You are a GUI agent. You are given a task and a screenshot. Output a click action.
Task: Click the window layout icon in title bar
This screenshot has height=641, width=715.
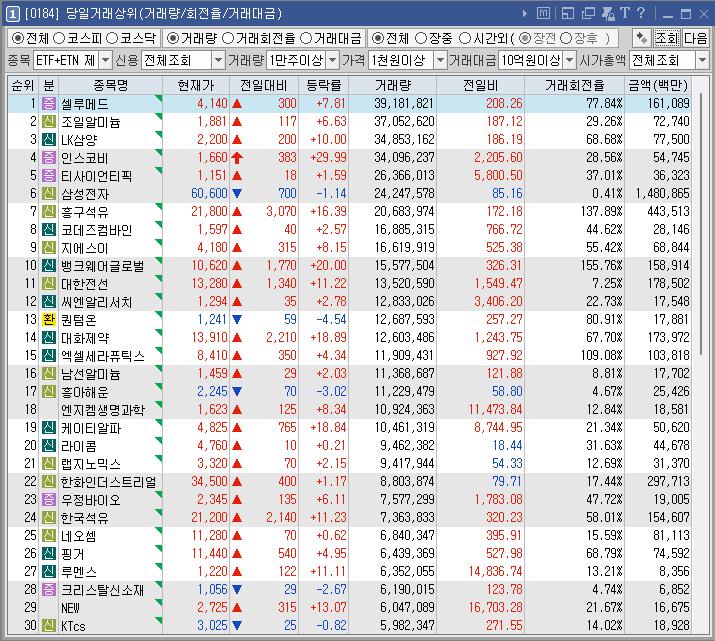click(568, 14)
